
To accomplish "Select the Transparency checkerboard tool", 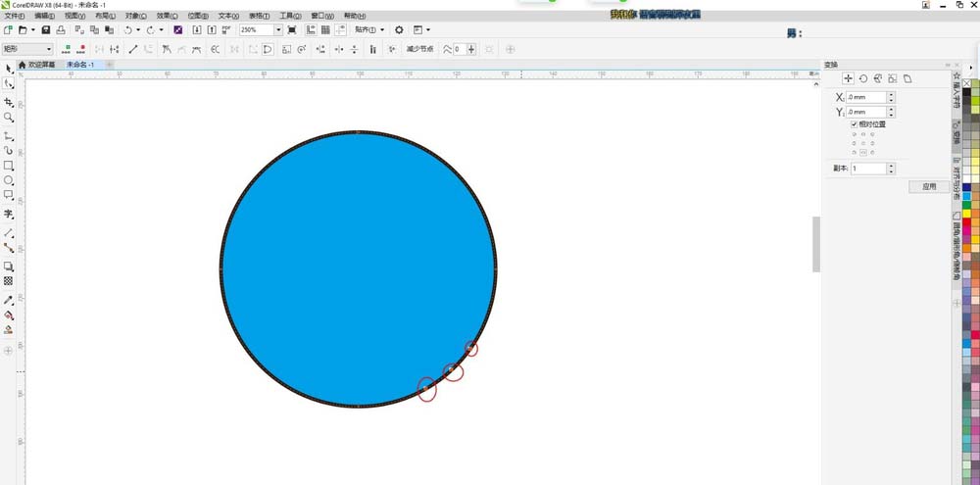I will coord(8,281).
